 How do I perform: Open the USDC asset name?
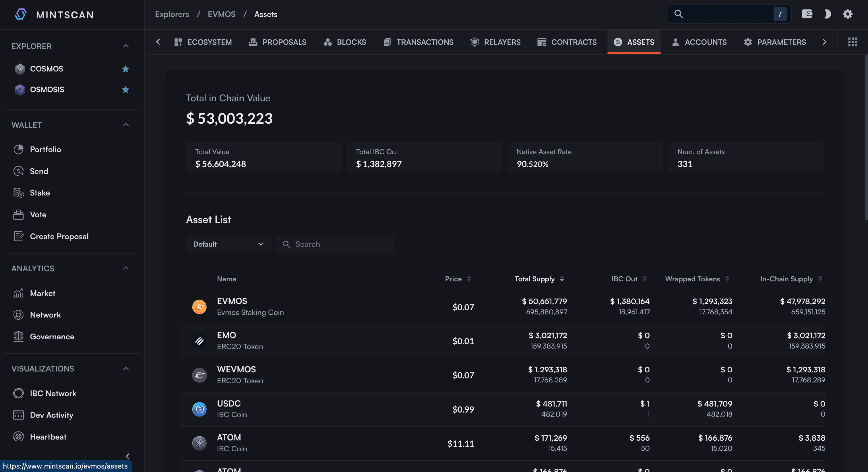(x=228, y=404)
